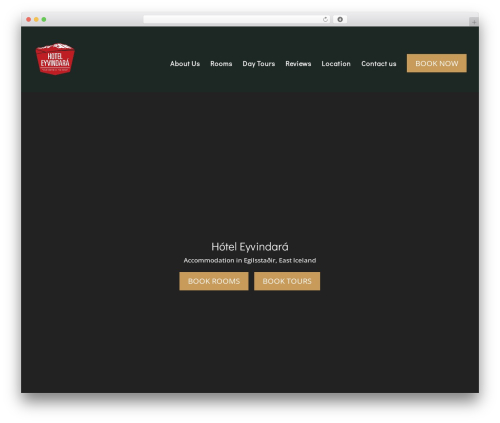Click the red close window dot
Viewport: 500px width, 423px height.
click(29, 19)
